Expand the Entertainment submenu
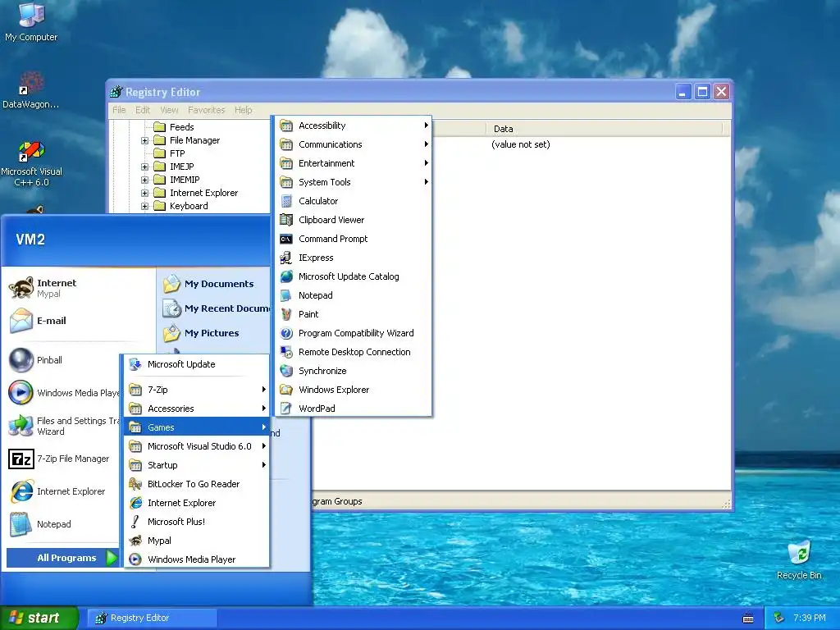Viewport: 840px width, 630px height. click(354, 163)
